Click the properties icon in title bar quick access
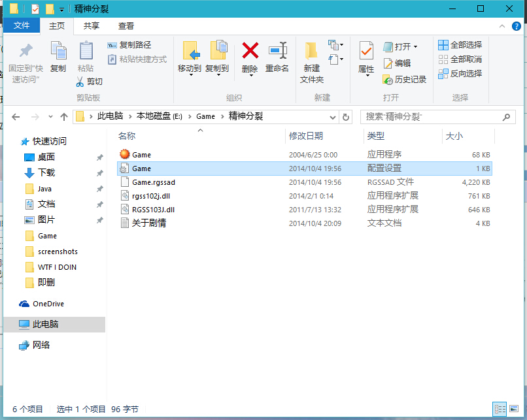The image size is (527, 420). point(35,8)
